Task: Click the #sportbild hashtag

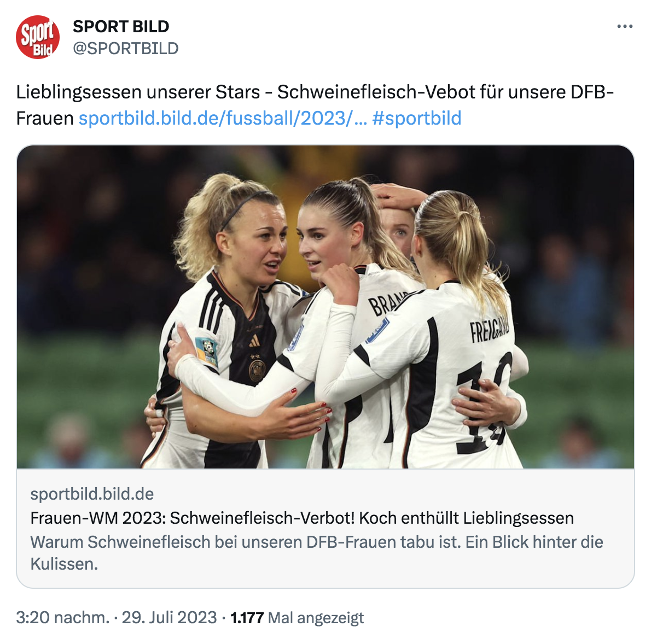Action: (x=416, y=118)
